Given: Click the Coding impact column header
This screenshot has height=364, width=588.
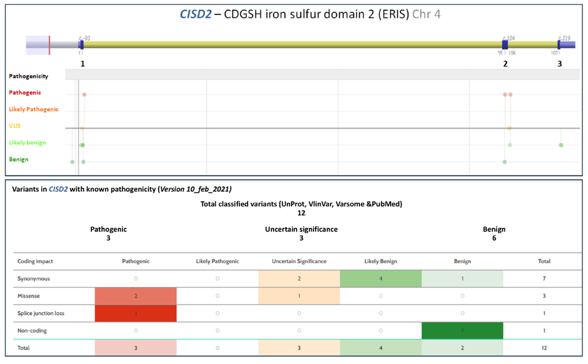Looking at the screenshot, I should click(x=35, y=261).
